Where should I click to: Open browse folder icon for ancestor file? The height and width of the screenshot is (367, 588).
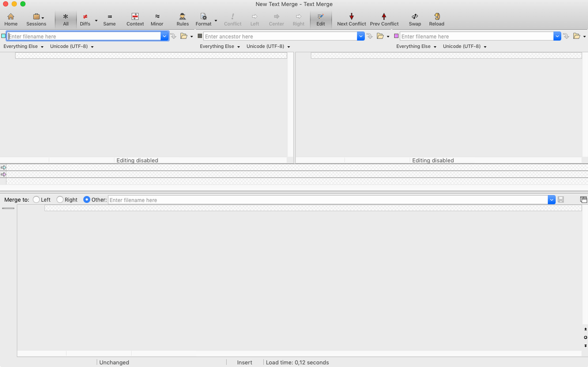(380, 36)
